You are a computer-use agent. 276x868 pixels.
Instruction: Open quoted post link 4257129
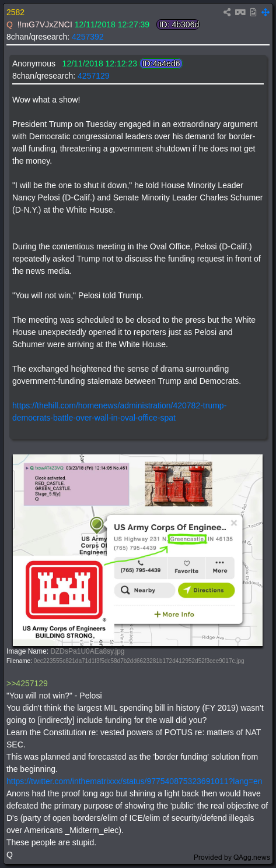click(x=93, y=76)
